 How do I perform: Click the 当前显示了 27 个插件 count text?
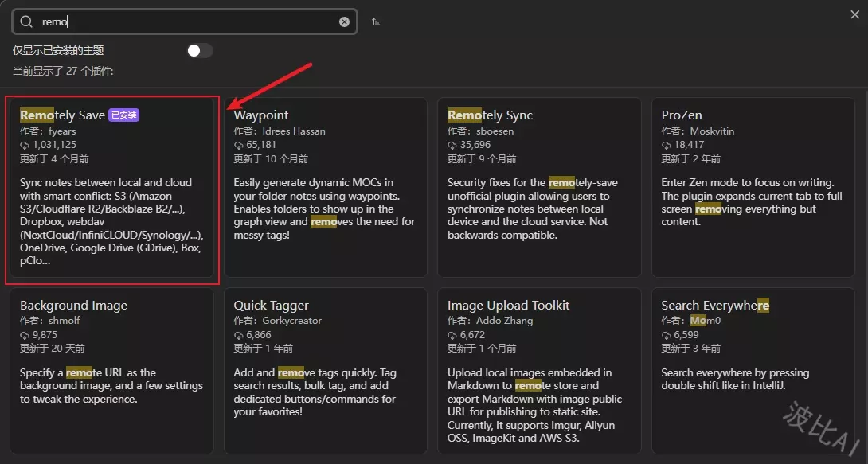pyautogui.click(x=63, y=72)
